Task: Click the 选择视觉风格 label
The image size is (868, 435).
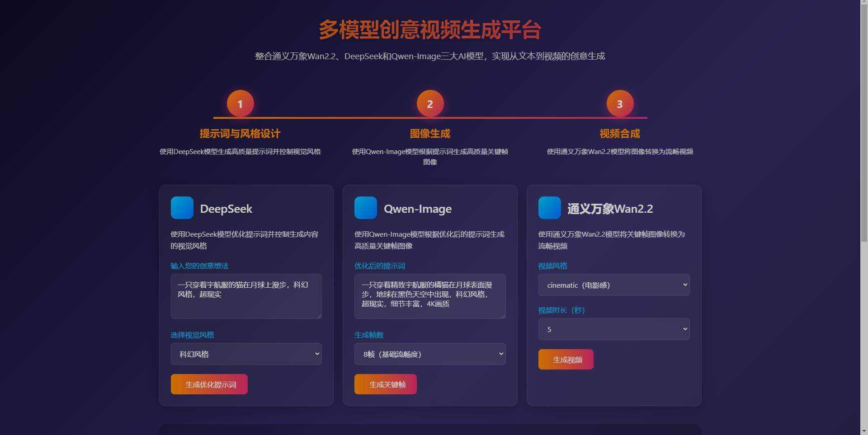Action: [192, 335]
